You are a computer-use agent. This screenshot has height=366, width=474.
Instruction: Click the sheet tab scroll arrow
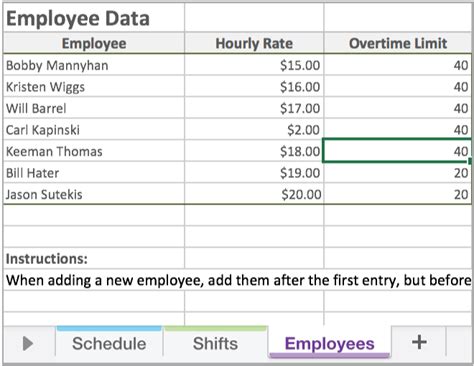28,343
